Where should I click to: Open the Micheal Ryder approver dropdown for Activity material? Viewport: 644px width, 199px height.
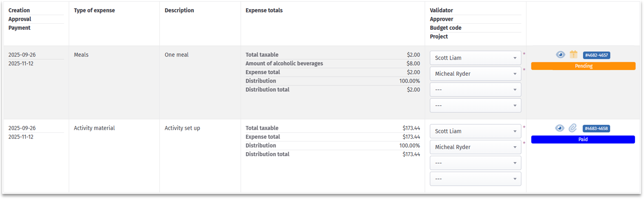[475, 147]
